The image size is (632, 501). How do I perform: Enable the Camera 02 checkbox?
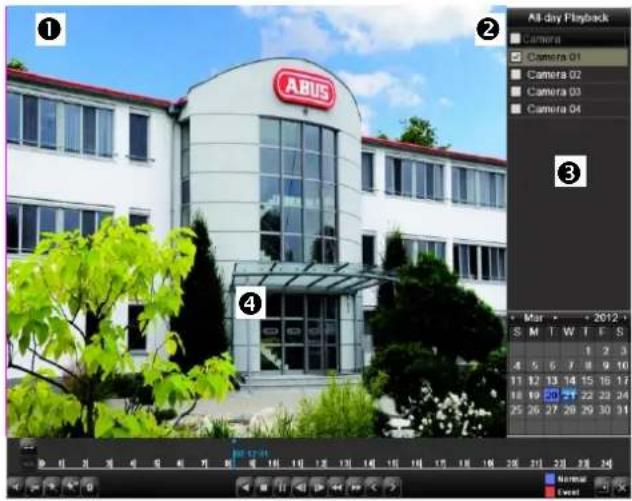click(516, 75)
